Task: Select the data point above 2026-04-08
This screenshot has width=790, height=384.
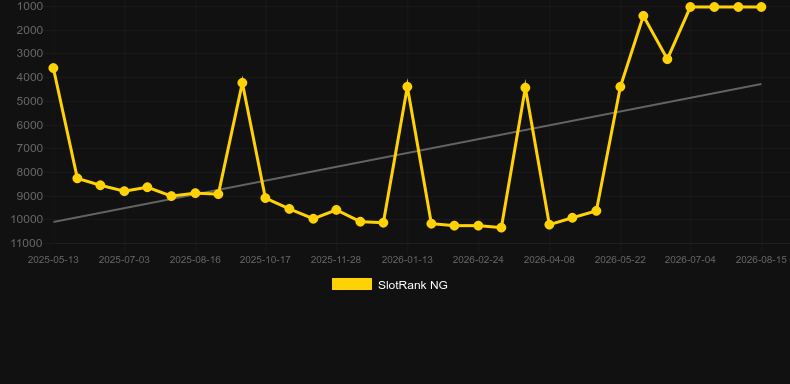Action: 549,224
